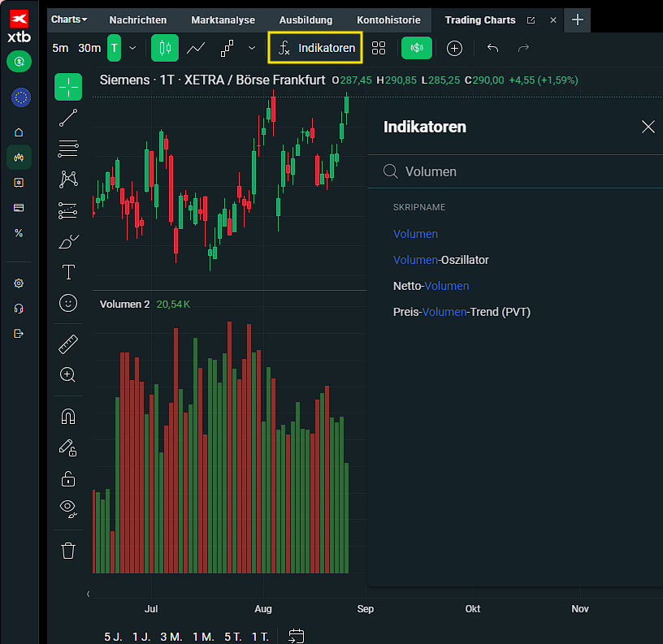Screen dimensions: 663x644
Task: Select the brush drawing tool
Action: [x=68, y=241]
